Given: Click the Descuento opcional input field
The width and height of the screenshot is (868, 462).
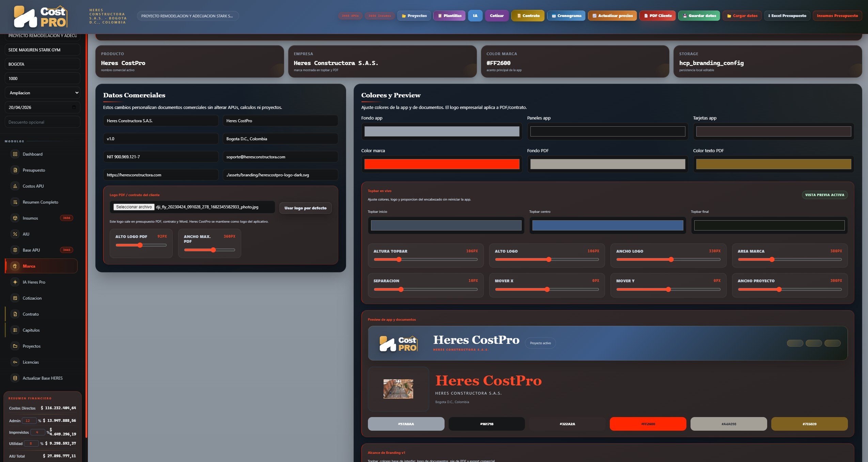Looking at the screenshot, I should pos(43,122).
